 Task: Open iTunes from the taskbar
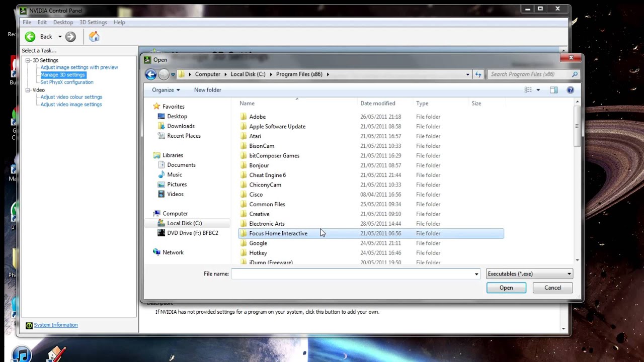21,354
